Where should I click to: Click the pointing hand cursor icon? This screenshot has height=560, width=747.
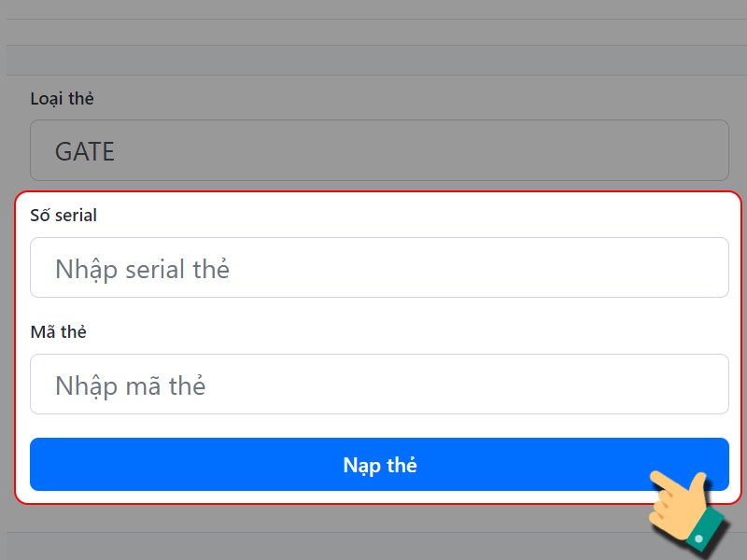tap(686, 511)
